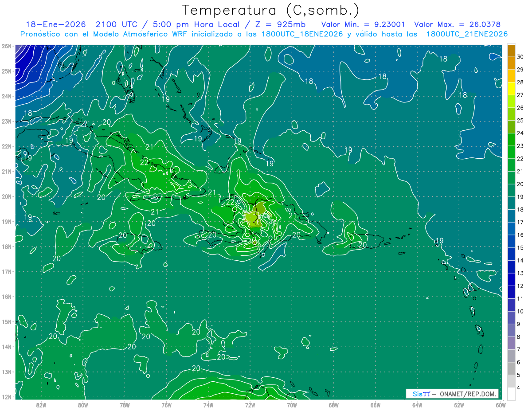Click the "14N" latitude label
Image resolution: width=532 pixels, height=411 pixels.
[7, 347]
